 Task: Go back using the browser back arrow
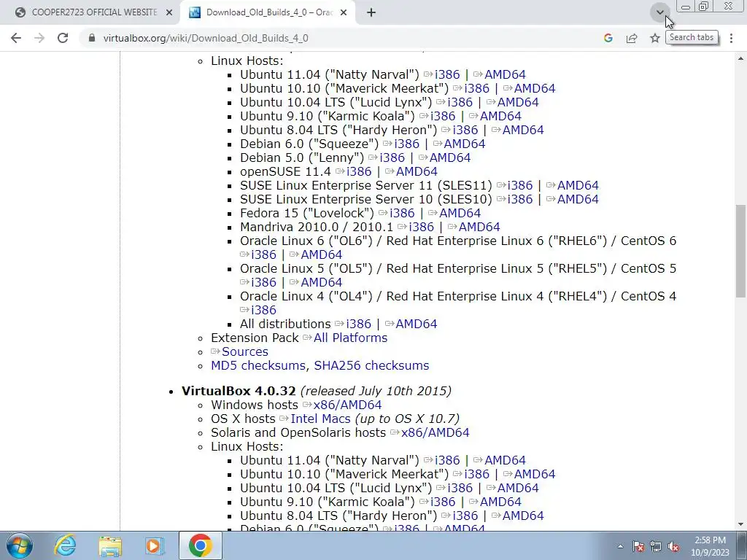pos(16,38)
